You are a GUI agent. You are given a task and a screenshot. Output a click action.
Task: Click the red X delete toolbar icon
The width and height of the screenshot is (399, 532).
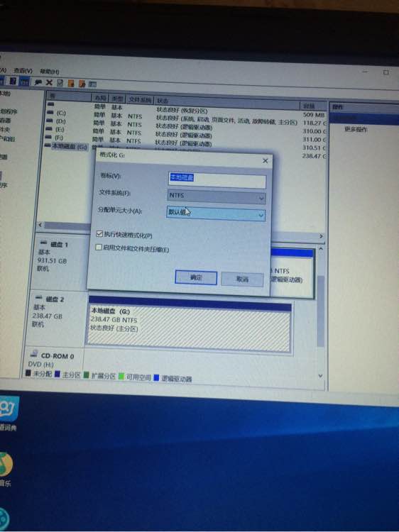pos(49,82)
